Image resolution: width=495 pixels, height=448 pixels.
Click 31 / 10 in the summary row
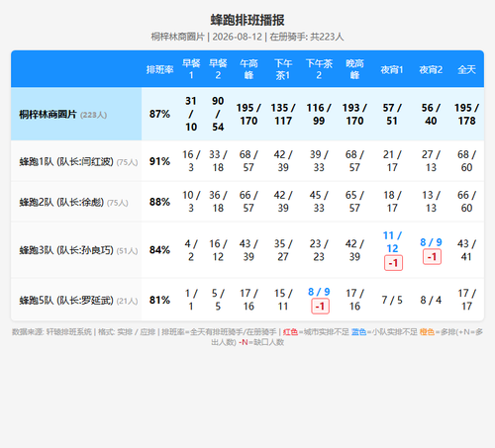[191, 114]
